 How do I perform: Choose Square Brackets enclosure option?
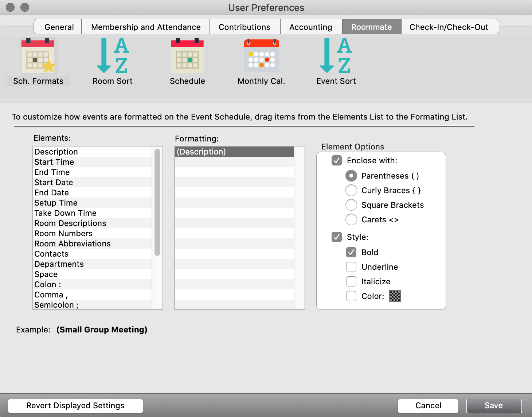pyautogui.click(x=351, y=205)
